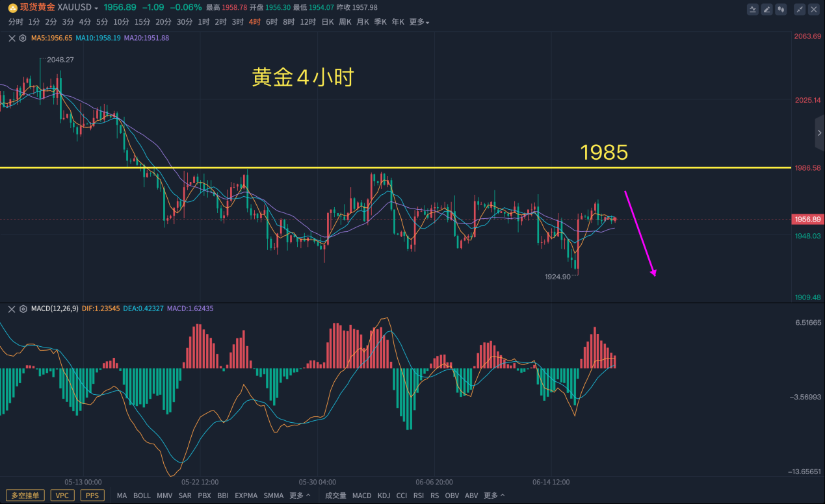
Task: Switch chart style via candlestick icon
Action: click(781, 9)
